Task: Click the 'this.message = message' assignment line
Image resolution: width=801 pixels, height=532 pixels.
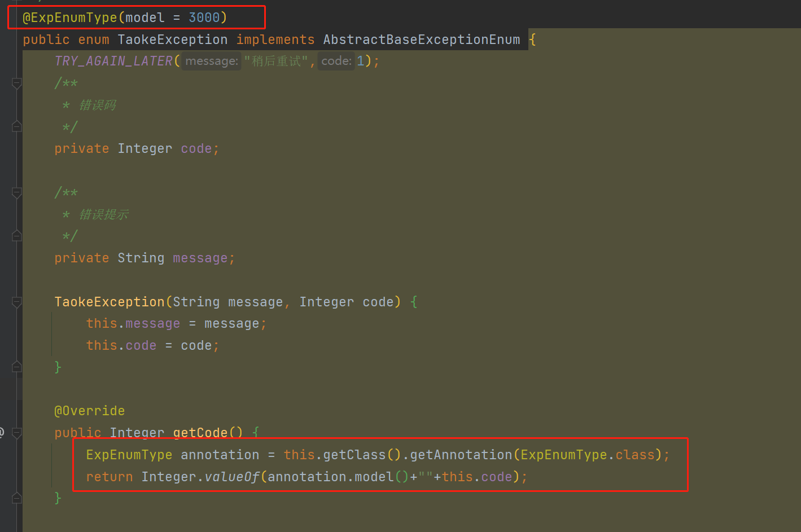Action: tap(176, 323)
